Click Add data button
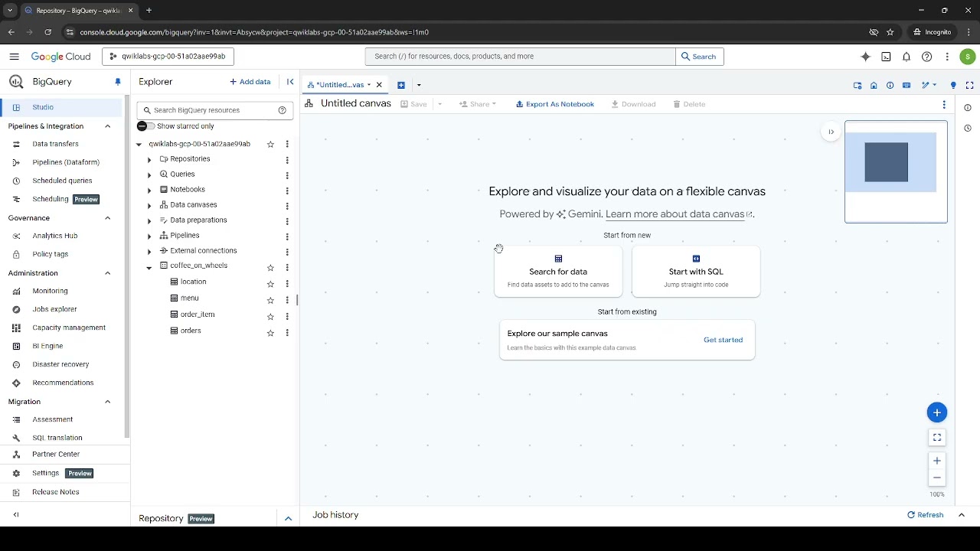Image resolution: width=980 pixels, height=551 pixels. click(250, 82)
